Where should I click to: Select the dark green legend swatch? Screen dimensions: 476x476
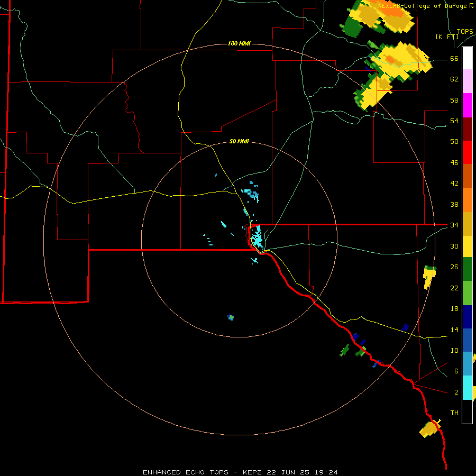[467, 269]
